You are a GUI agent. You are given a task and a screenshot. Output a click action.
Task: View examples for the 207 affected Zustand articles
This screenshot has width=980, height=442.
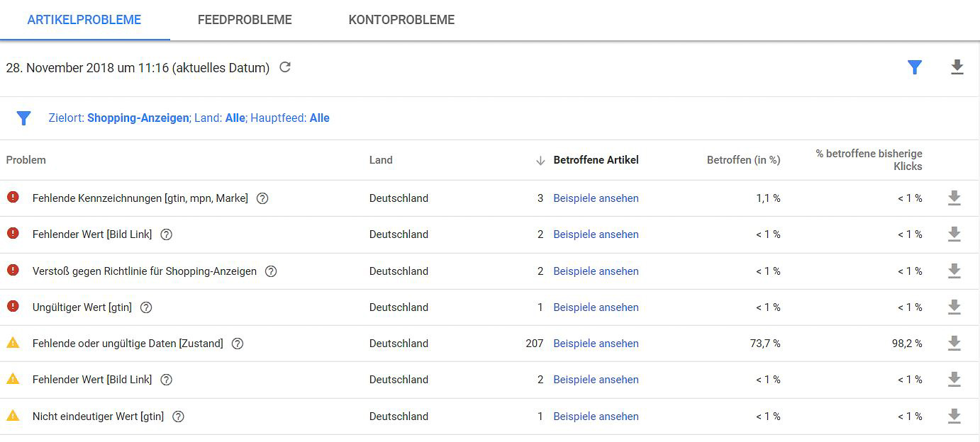(x=596, y=344)
